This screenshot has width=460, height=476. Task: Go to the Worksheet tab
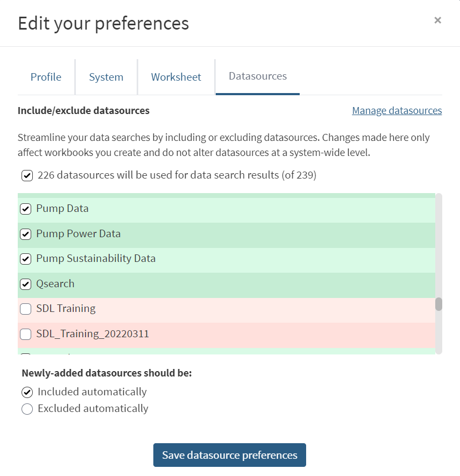point(176,77)
